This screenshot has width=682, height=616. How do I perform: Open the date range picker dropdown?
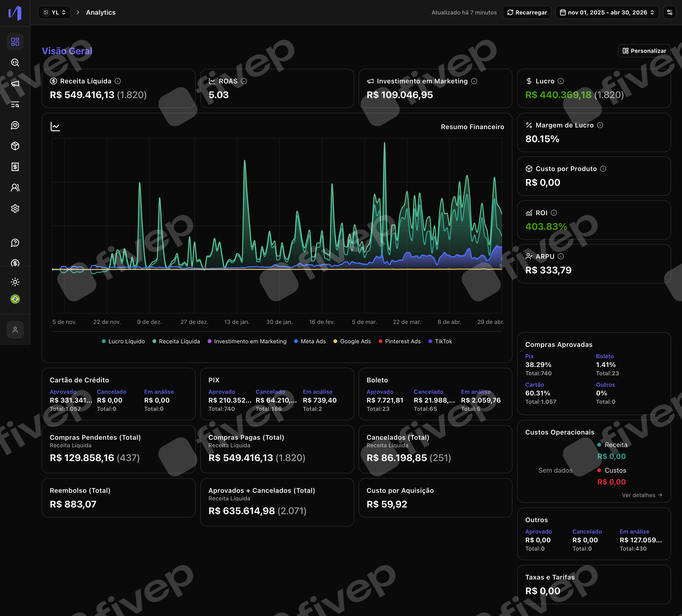[607, 13]
